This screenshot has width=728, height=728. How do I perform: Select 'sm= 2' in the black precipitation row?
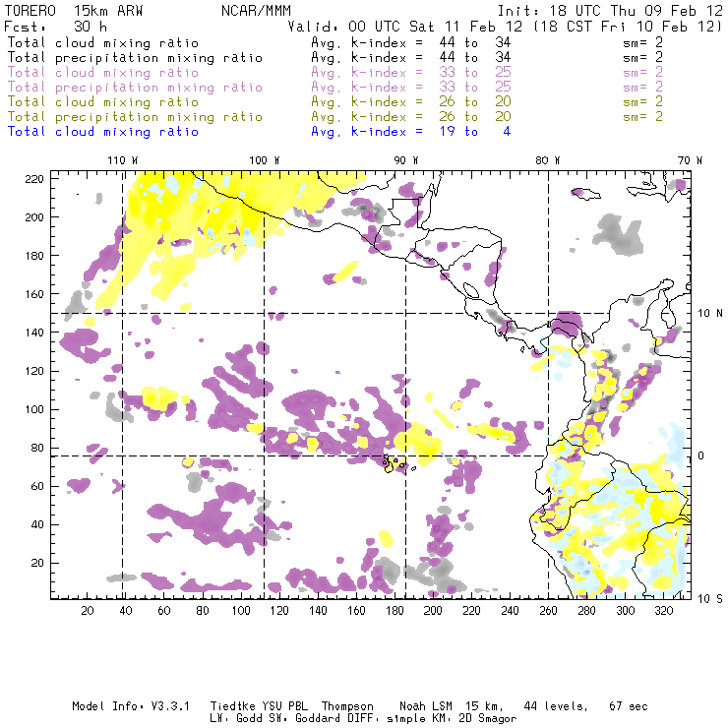[643, 58]
